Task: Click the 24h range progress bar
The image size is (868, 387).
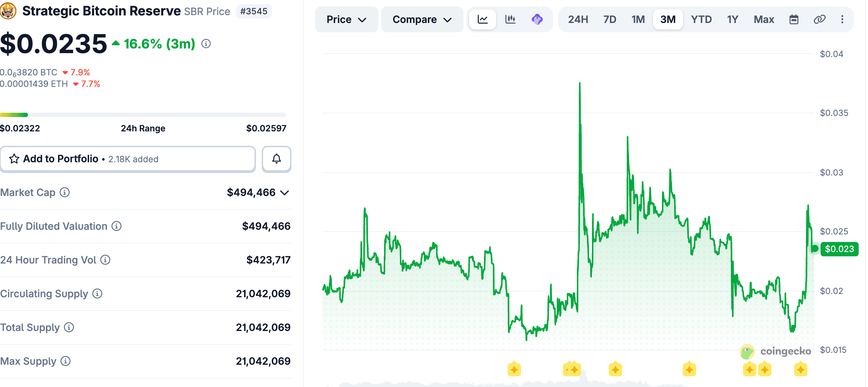Action: [x=143, y=115]
